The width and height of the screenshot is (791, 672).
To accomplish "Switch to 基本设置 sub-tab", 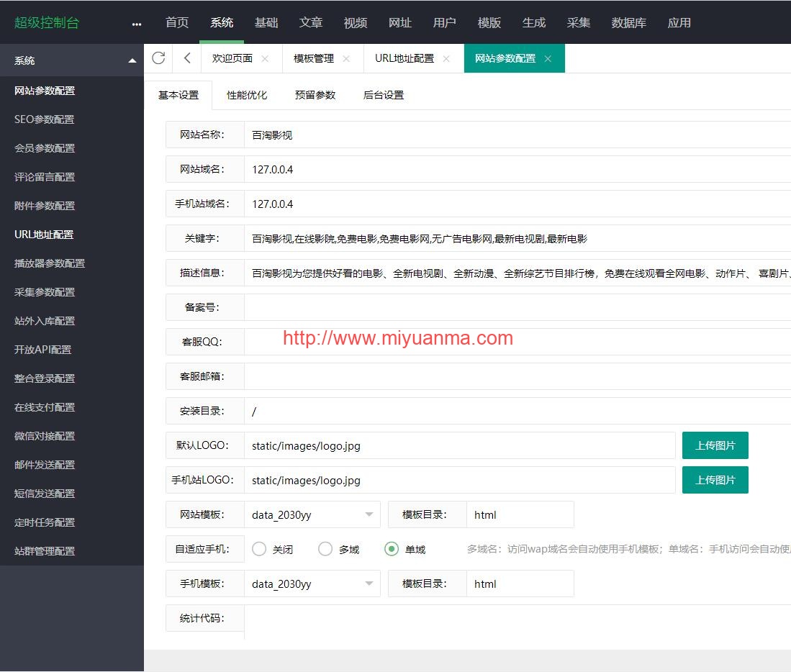I will pos(178,95).
